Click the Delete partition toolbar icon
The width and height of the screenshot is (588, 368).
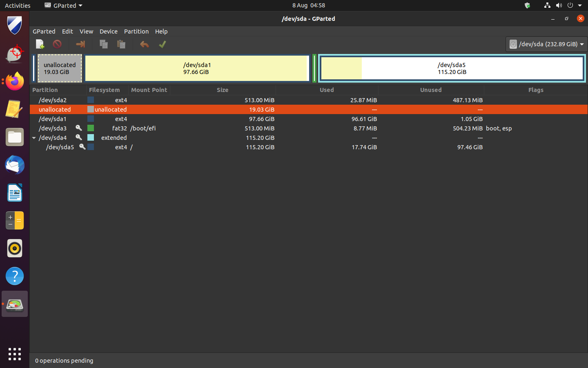coord(57,44)
